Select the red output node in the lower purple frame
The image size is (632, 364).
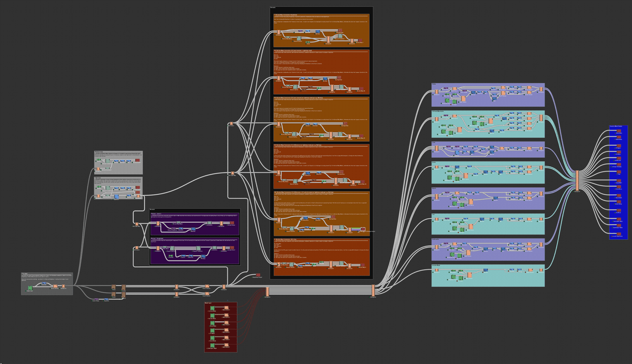[232, 248]
